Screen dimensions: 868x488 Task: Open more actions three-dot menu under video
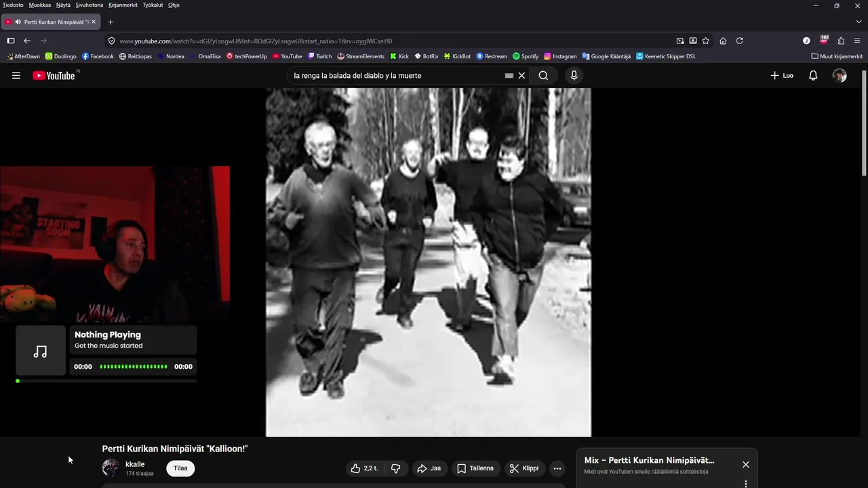[557, 468]
